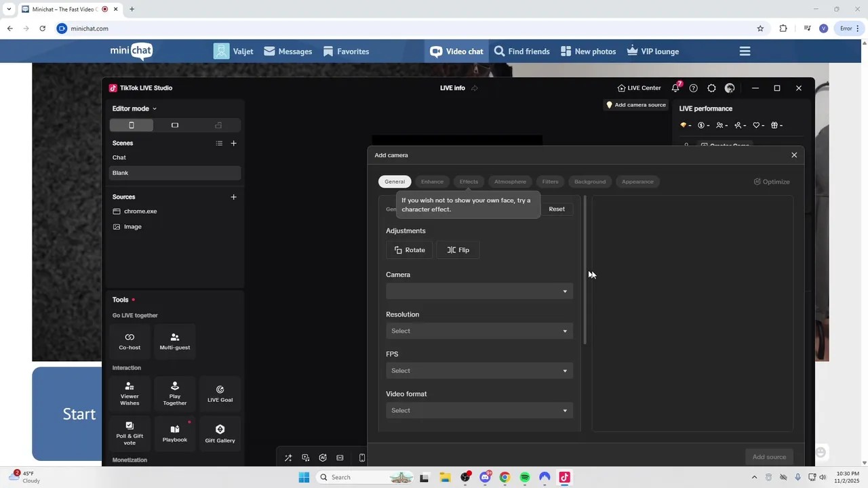Click the Flip button

pos(458,250)
